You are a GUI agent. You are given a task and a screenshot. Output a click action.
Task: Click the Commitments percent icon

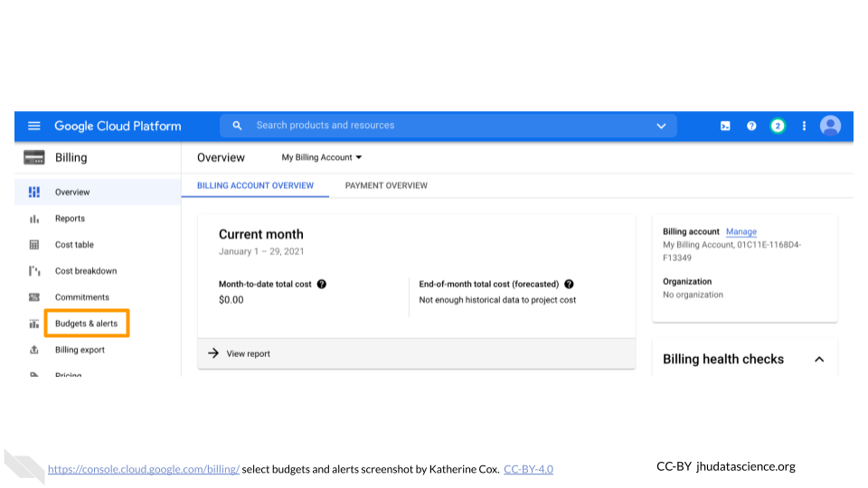pos(33,297)
